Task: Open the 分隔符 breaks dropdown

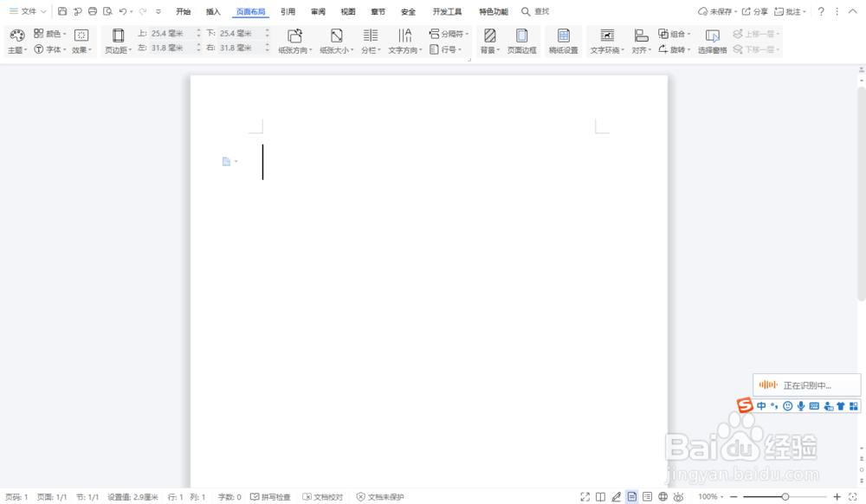Action: tap(449, 34)
